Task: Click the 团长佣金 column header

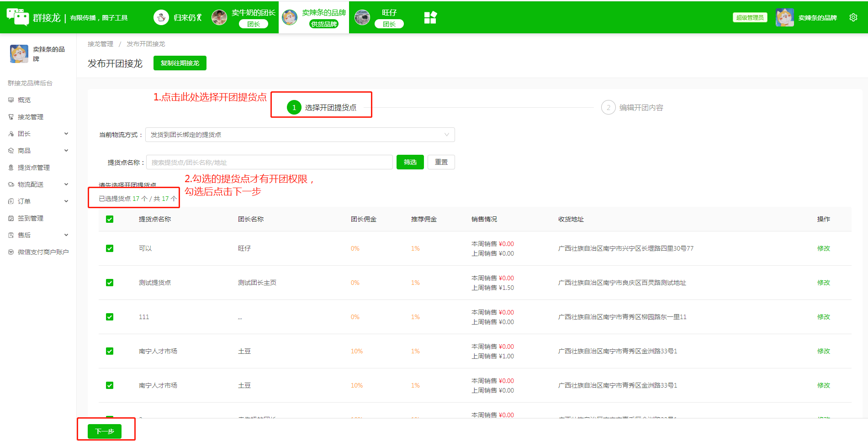Action: [x=364, y=219]
